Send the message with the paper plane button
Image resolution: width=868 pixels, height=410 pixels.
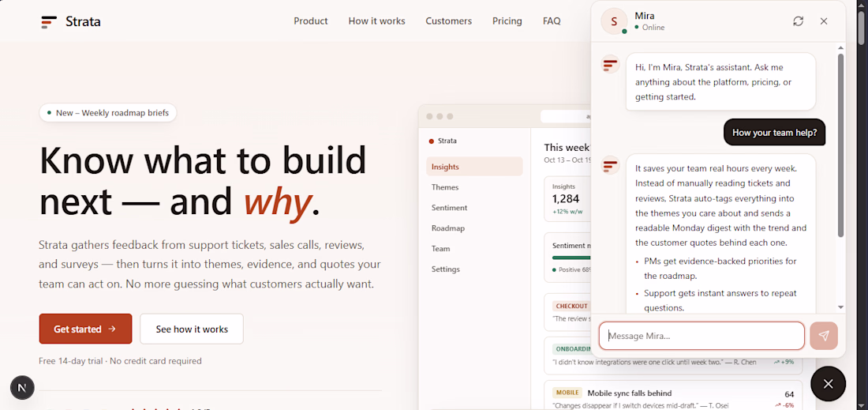tap(824, 336)
